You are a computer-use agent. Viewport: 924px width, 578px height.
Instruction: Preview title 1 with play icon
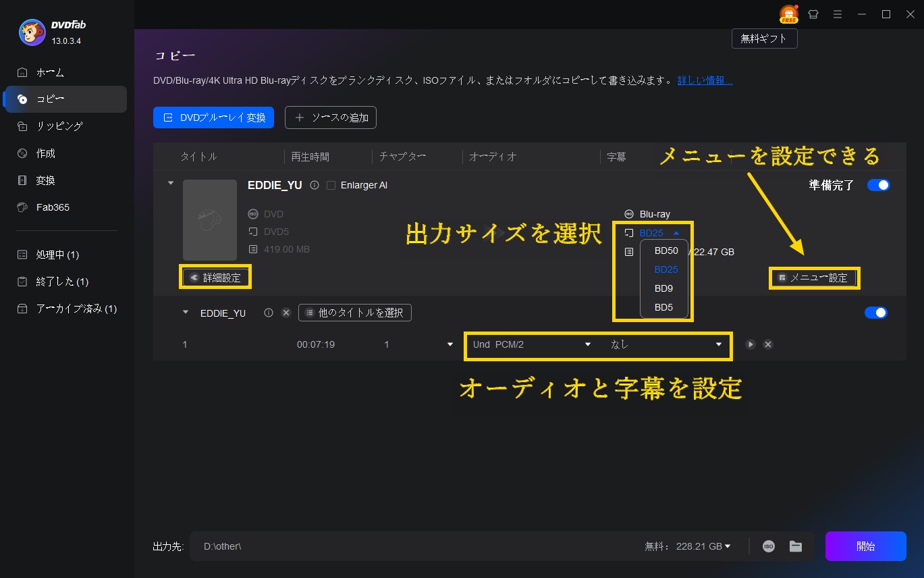[x=751, y=344]
